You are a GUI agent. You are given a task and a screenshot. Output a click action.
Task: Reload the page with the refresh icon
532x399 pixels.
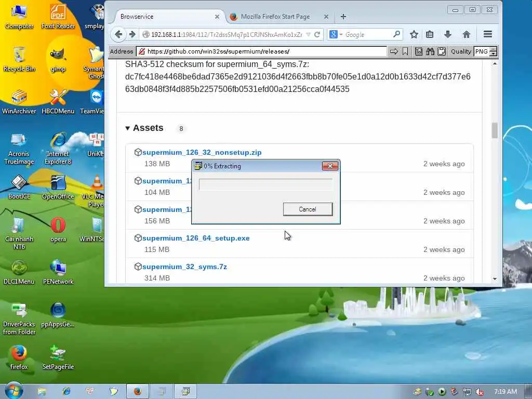317,35
